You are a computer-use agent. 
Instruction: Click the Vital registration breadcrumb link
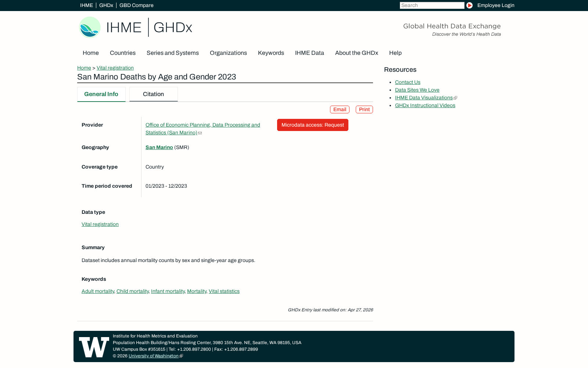(115, 68)
